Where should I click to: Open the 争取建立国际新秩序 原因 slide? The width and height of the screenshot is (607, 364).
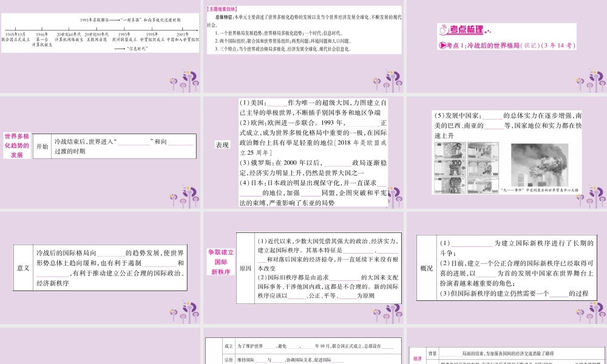tap(303, 268)
